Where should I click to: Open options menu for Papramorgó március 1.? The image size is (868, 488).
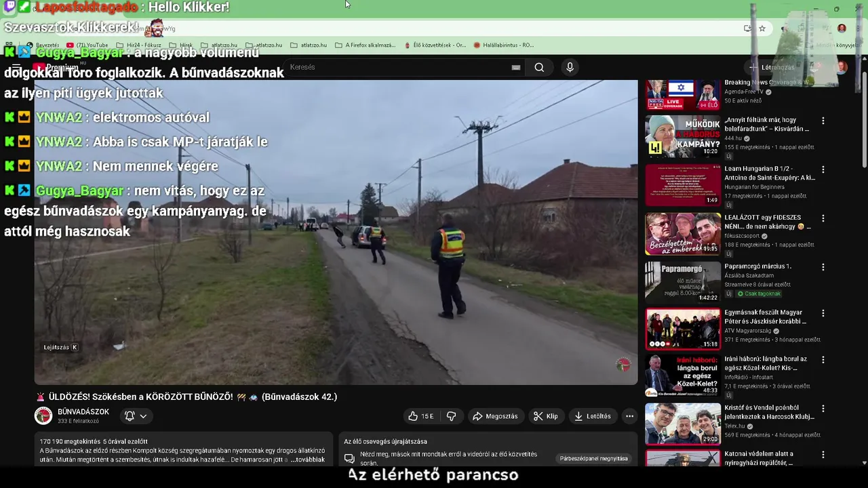click(823, 267)
